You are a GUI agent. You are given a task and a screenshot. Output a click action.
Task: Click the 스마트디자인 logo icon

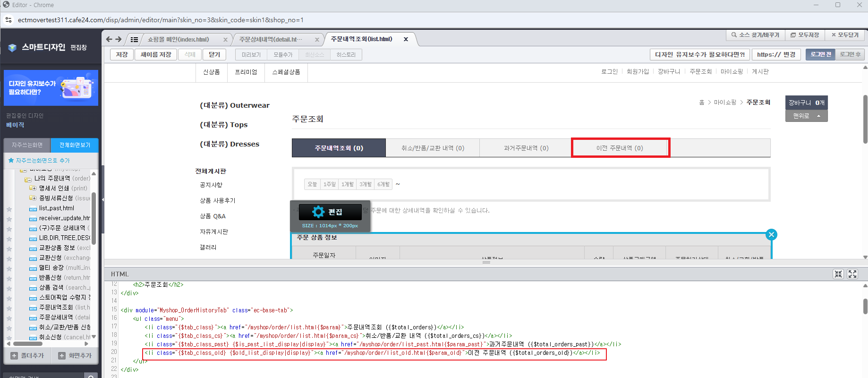click(x=13, y=47)
